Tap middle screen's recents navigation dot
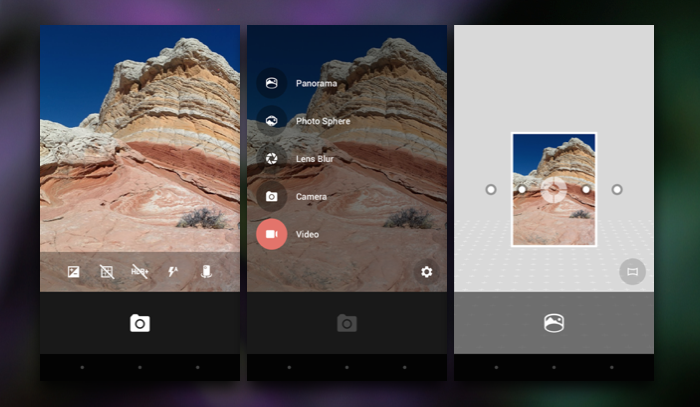The width and height of the screenshot is (700, 407). [x=404, y=367]
